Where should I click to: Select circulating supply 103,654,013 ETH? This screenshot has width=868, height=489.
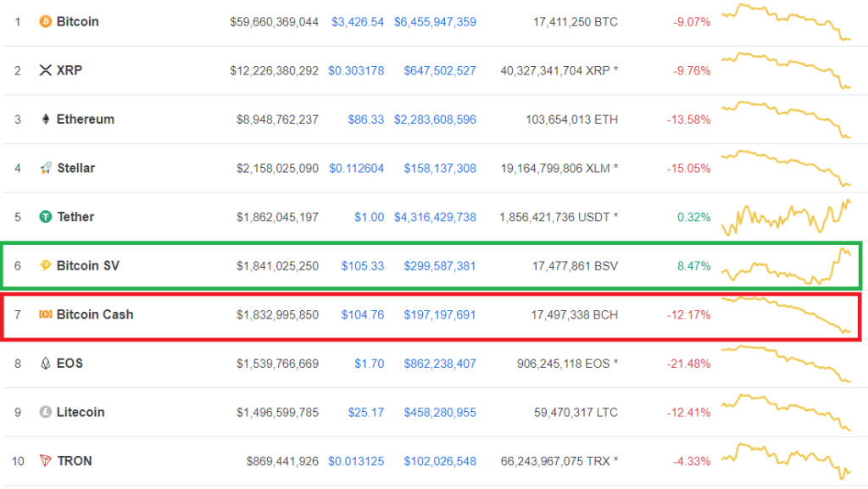tap(572, 119)
